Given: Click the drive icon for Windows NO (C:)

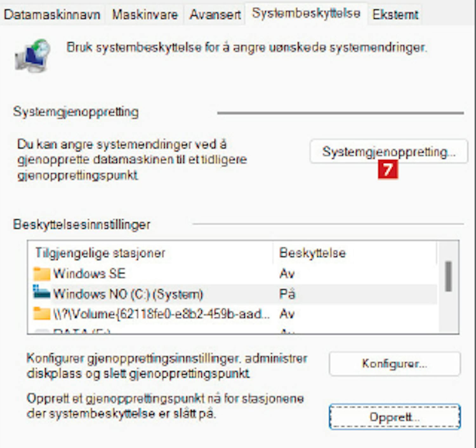Looking at the screenshot, I should pyautogui.click(x=42, y=293).
